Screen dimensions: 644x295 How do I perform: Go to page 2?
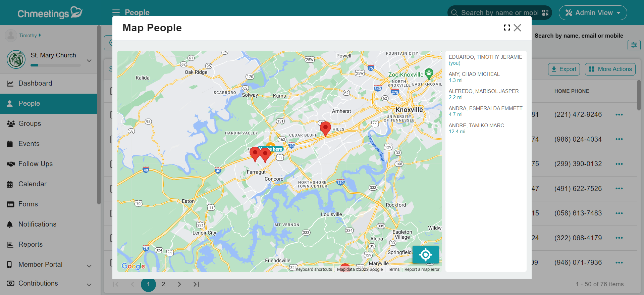163,284
